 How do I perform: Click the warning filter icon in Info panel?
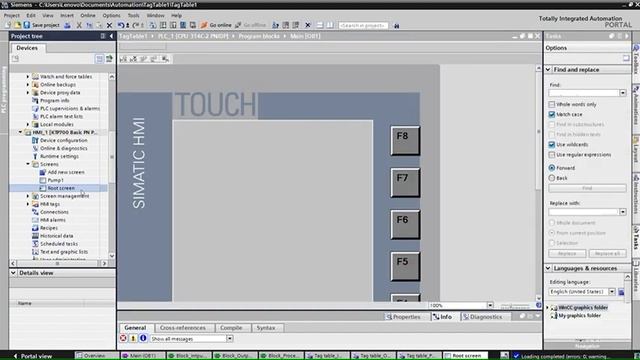(133, 338)
